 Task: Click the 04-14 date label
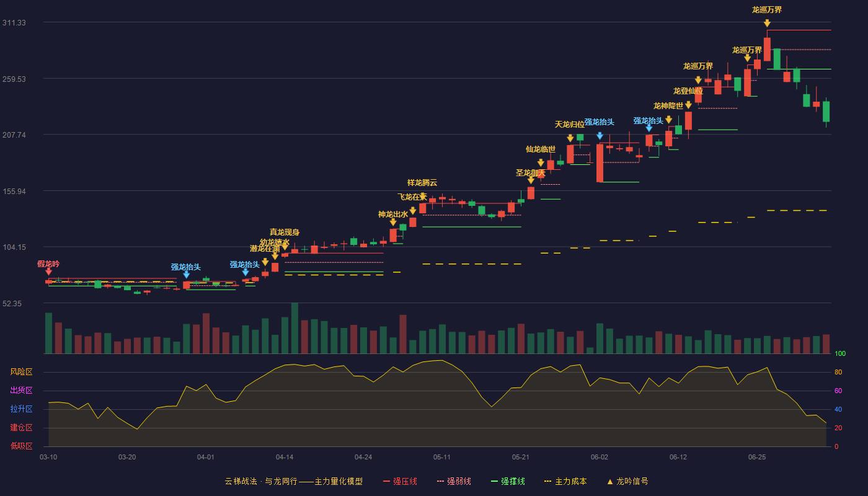click(x=285, y=457)
